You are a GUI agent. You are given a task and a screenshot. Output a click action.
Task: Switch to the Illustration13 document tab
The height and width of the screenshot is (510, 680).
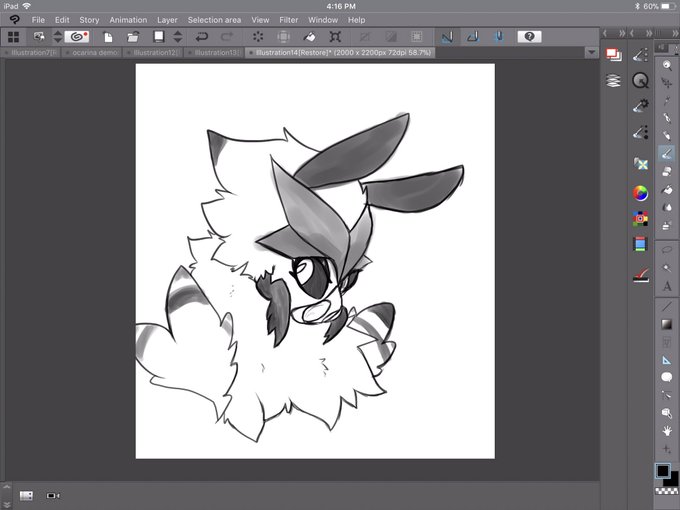pyautogui.click(x=214, y=52)
